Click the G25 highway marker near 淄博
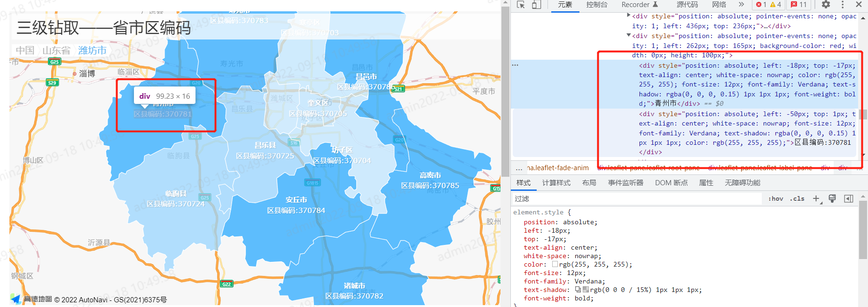Screen dimensions: 868x307 55,62
